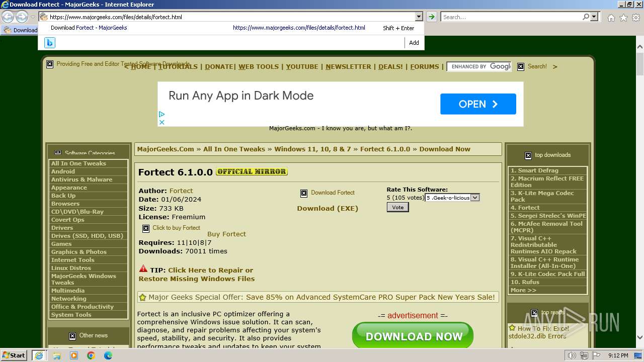Click the browser Forward arrow button
The height and width of the screenshot is (362, 644).
tap(22, 17)
